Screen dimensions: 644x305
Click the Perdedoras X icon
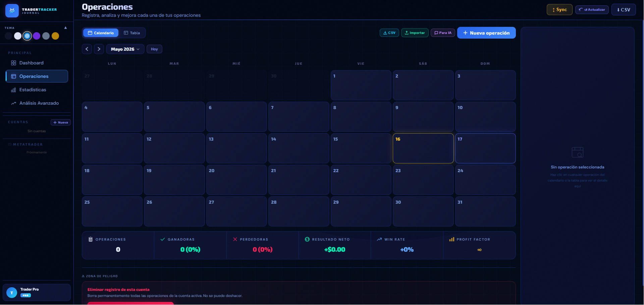click(x=235, y=239)
